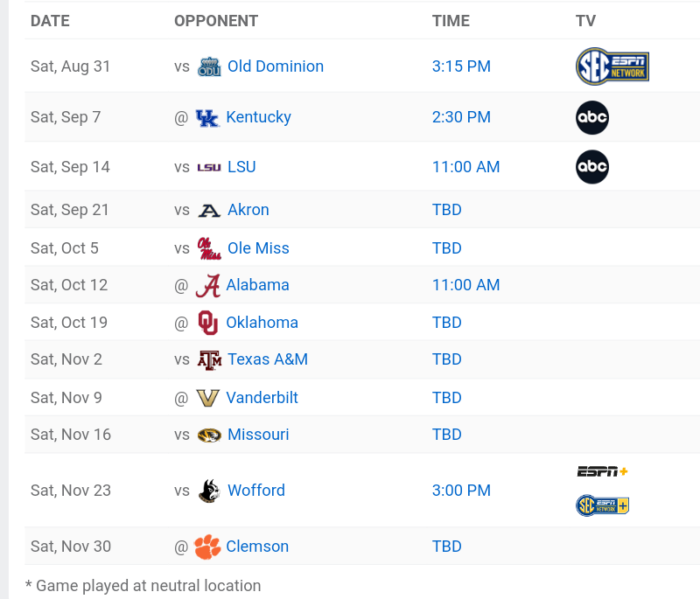This screenshot has width=700, height=599.
Task: Click the 11:00 AM time for Alabama game
Action: click(465, 285)
